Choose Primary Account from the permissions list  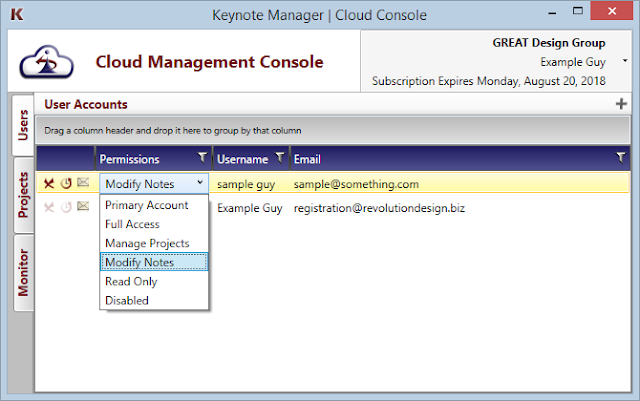point(146,206)
